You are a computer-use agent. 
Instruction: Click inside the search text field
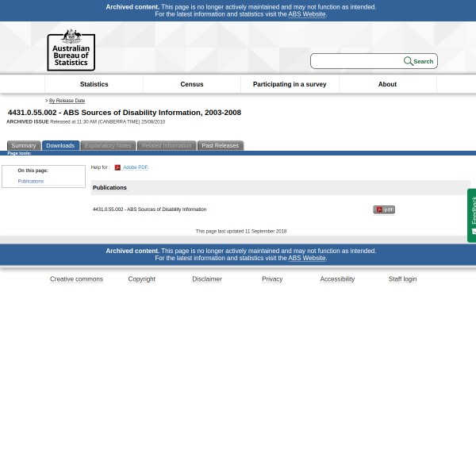[x=357, y=61]
